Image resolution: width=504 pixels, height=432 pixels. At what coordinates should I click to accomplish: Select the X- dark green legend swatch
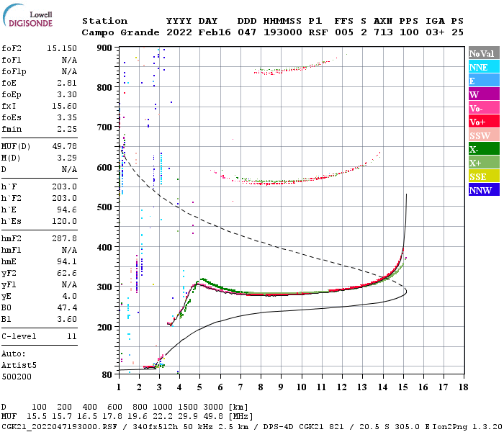pyautogui.click(x=484, y=149)
